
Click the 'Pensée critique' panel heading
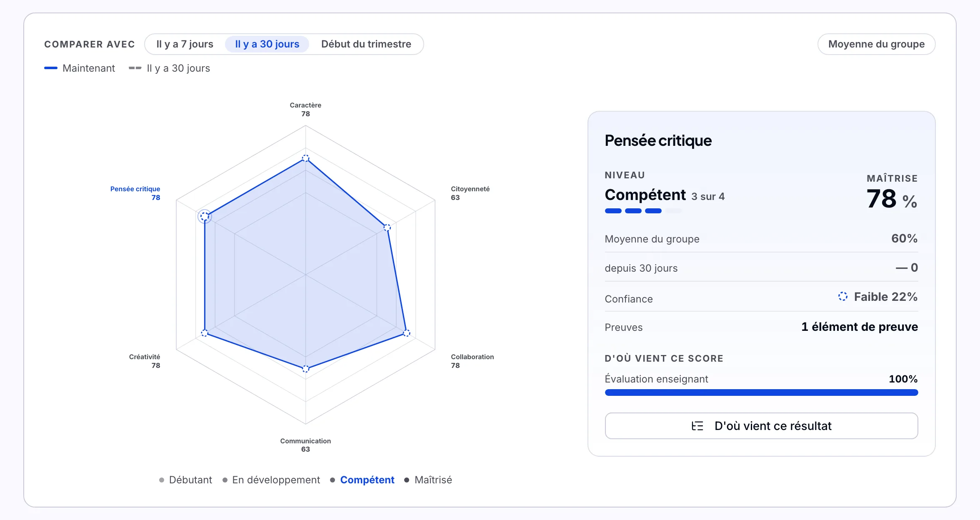[x=658, y=141]
